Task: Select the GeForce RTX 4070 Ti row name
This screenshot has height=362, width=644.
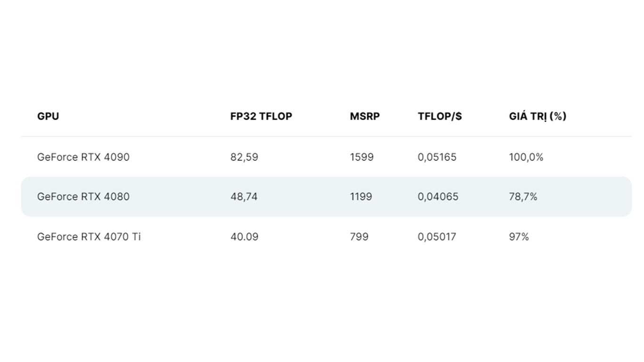Action: 89,237
